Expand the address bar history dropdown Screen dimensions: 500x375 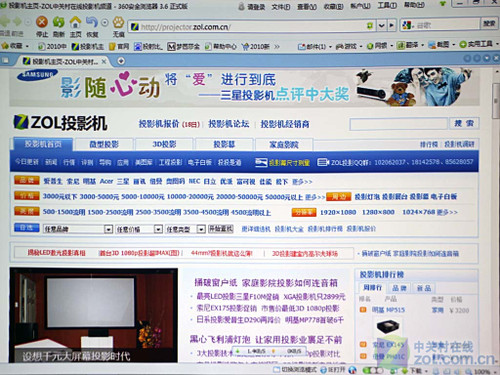pos(381,25)
